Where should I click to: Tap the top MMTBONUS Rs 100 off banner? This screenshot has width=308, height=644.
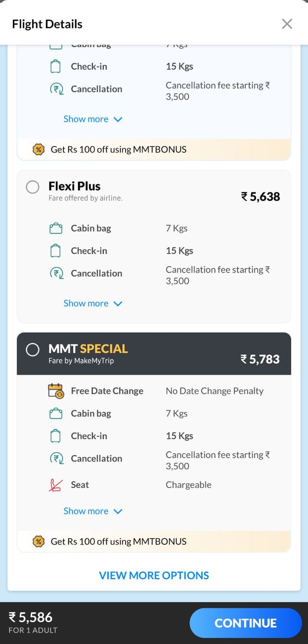pyautogui.click(x=118, y=150)
